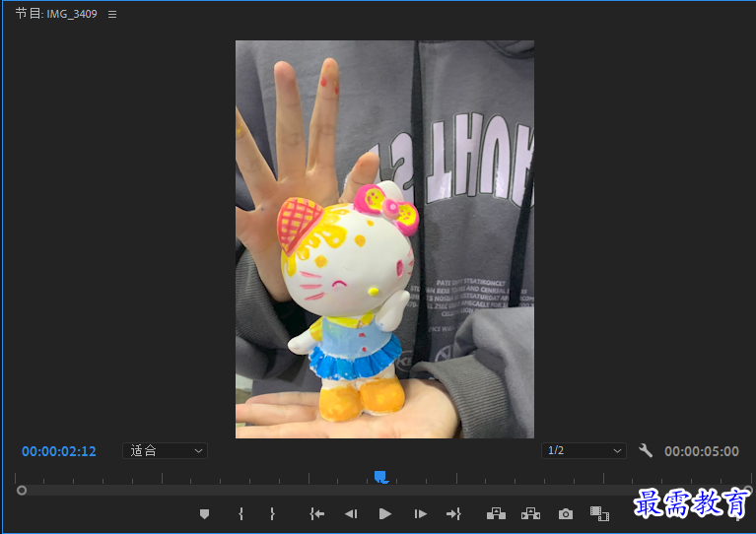Click the duration timecode 00:00:05:00
This screenshot has width=756, height=534.
pos(702,451)
